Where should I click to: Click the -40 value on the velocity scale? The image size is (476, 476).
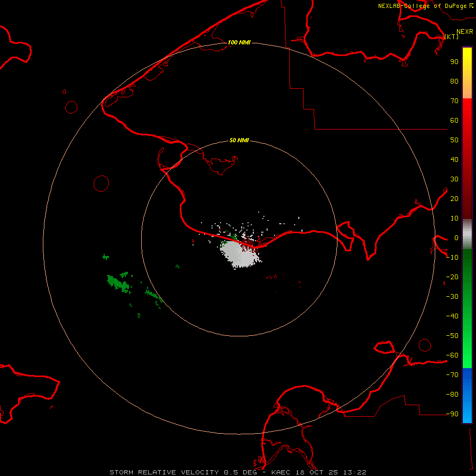click(x=452, y=316)
